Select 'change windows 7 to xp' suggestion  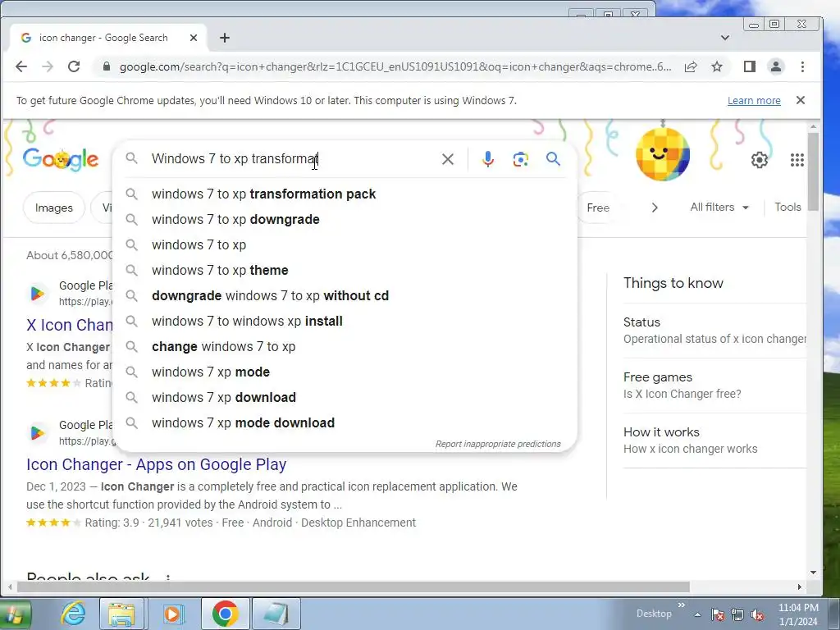(345, 347)
